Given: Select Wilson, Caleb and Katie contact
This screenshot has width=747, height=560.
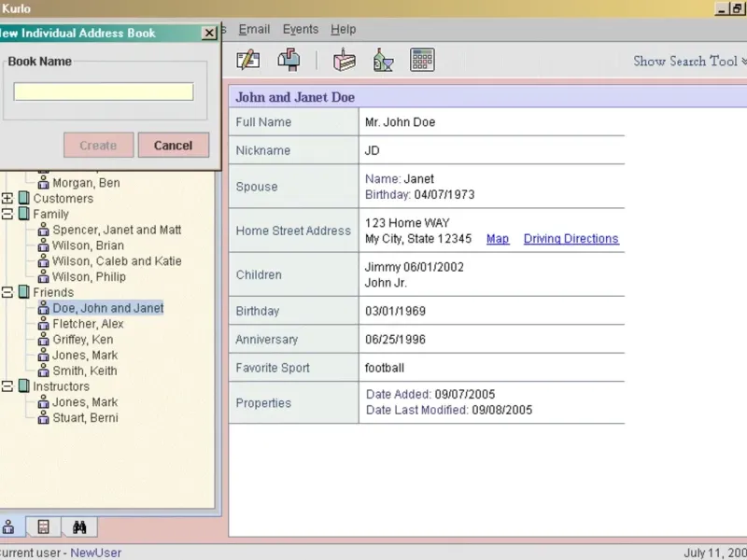Looking at the screenshot, I should pyautogui.click(x=117, y=261).
